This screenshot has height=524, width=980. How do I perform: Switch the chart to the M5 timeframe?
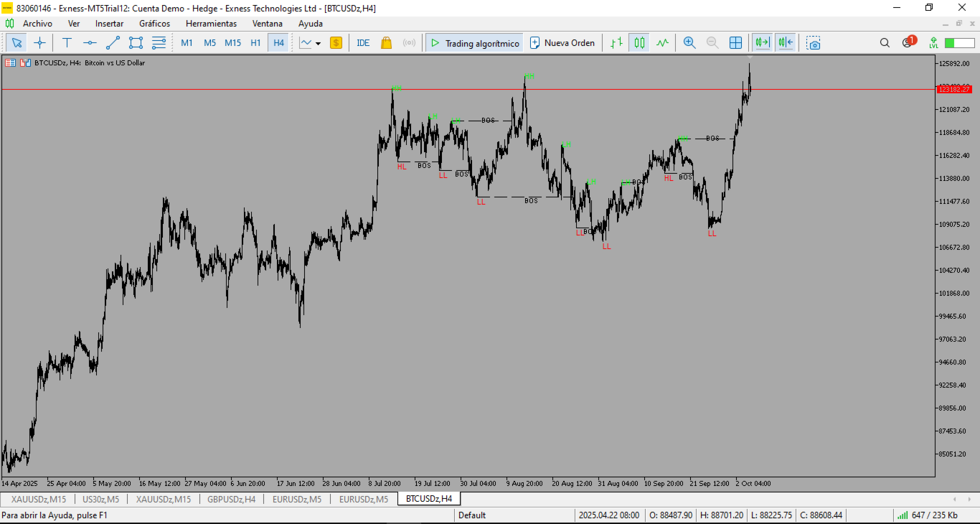pos(209,43)
